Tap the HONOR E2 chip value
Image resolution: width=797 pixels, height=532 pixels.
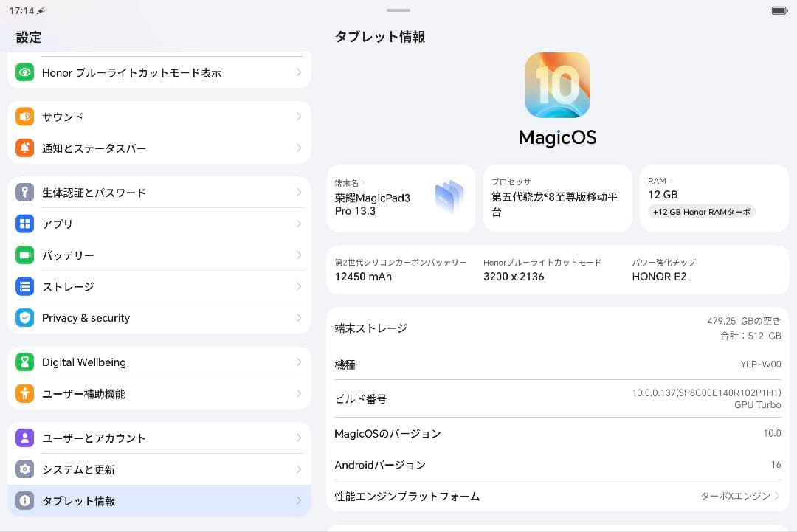pyautogui.click(x=659, y=277)
